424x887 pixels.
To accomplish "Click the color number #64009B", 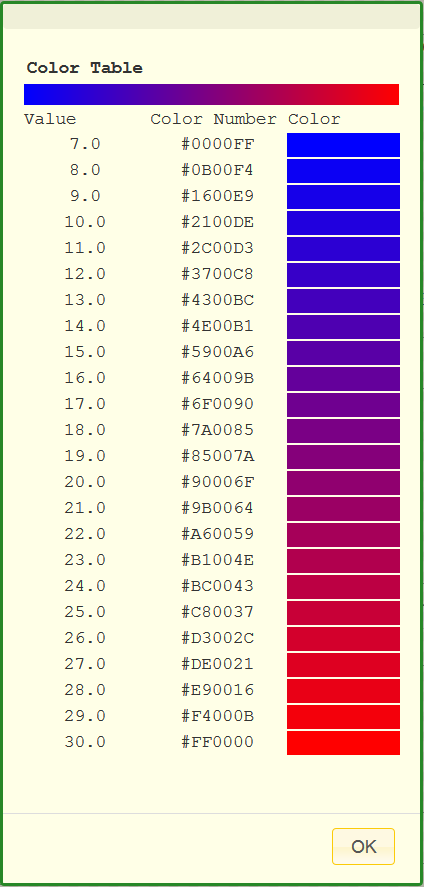I will 218,378.
